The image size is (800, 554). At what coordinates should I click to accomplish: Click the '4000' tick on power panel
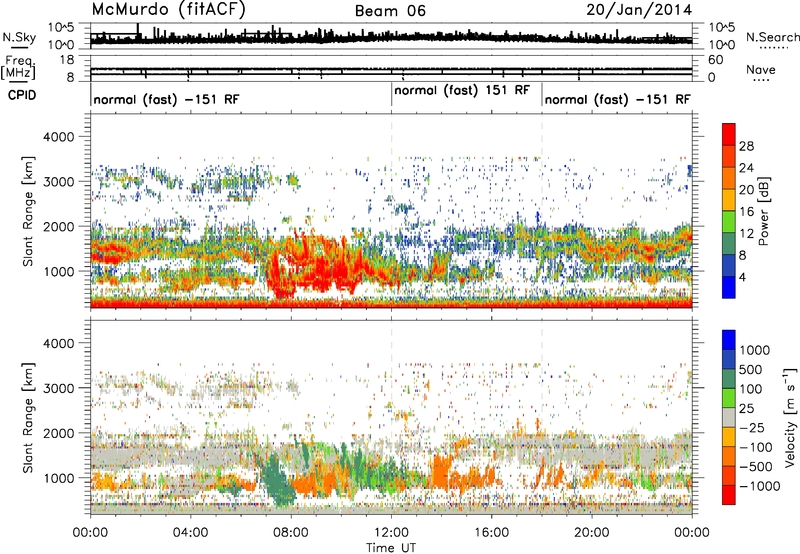(58, 137)
